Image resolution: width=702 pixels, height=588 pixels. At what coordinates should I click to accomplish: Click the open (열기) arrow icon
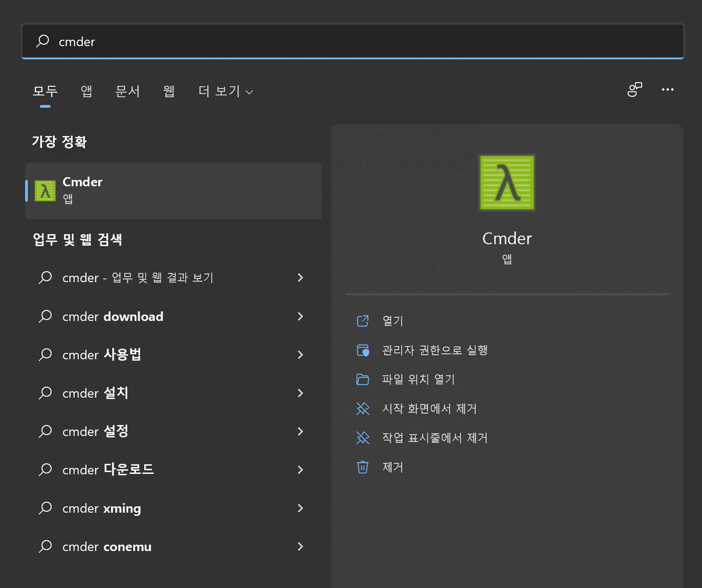pos(363,321)
